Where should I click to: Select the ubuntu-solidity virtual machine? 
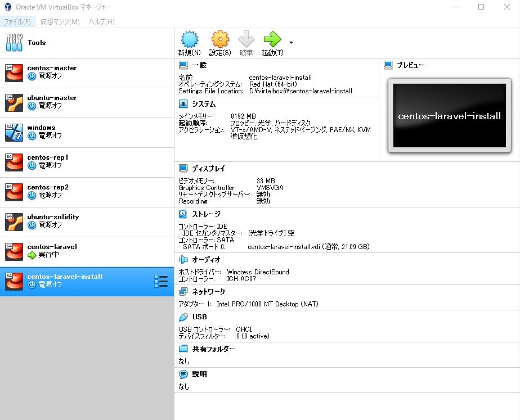tap(87, 222)
